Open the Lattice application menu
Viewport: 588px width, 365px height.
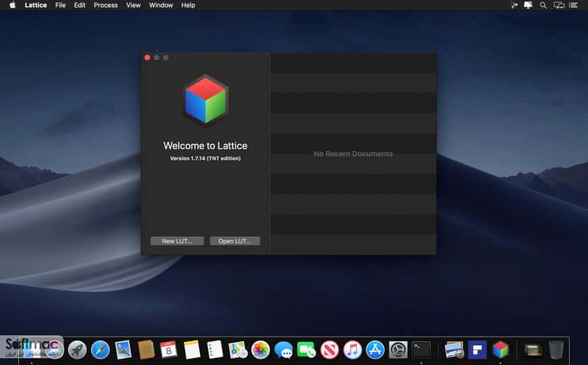(x=36, y=5)
